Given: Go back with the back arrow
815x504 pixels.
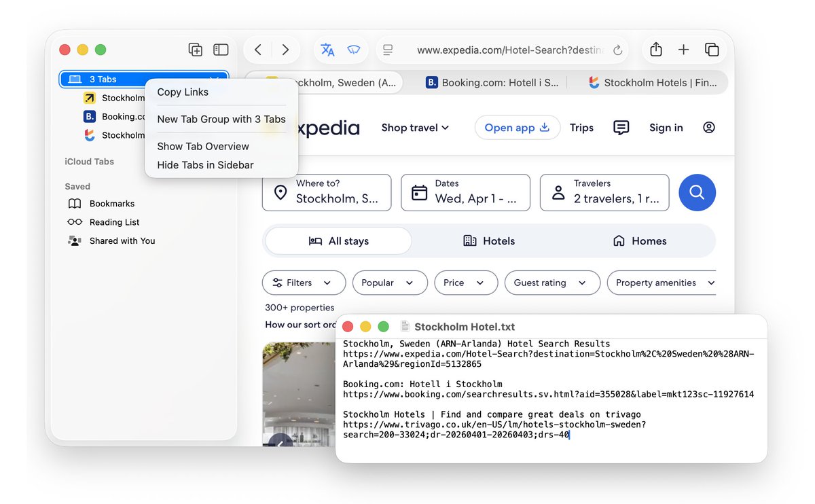Looking at the screenshot, I should [x=258, y=50].
